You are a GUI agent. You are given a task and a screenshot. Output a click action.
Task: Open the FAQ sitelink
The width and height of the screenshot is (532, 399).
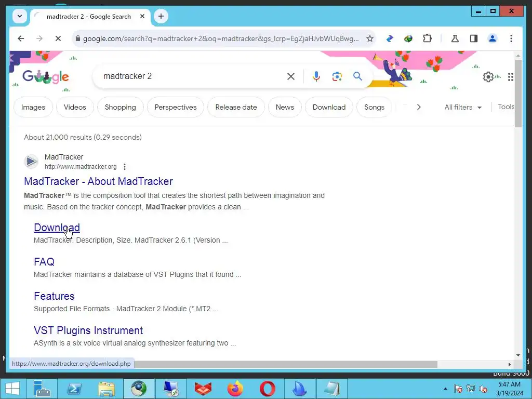click(x=44, y=262)
